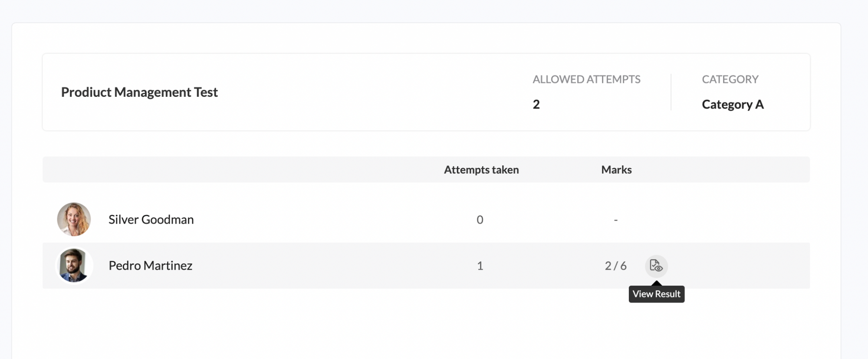Select the Silver Goodman table row
Screen dimensions: 868x359
click(426, 219)
